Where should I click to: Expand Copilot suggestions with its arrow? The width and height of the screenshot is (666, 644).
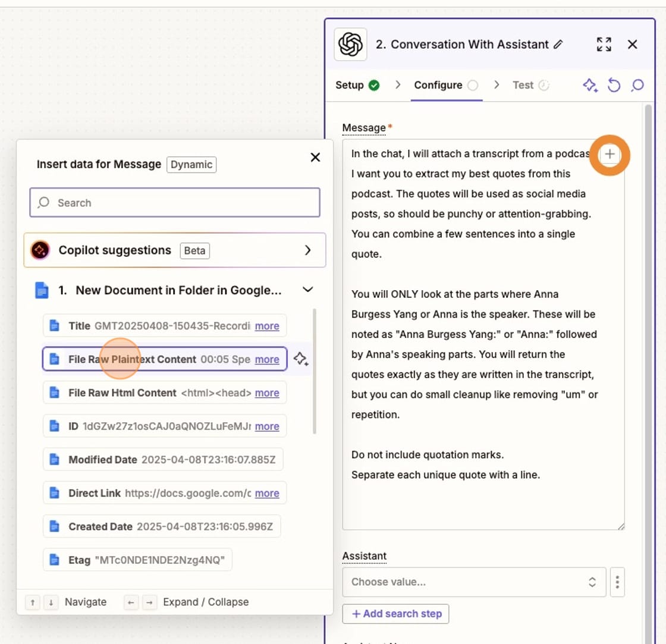click(308, 250)
